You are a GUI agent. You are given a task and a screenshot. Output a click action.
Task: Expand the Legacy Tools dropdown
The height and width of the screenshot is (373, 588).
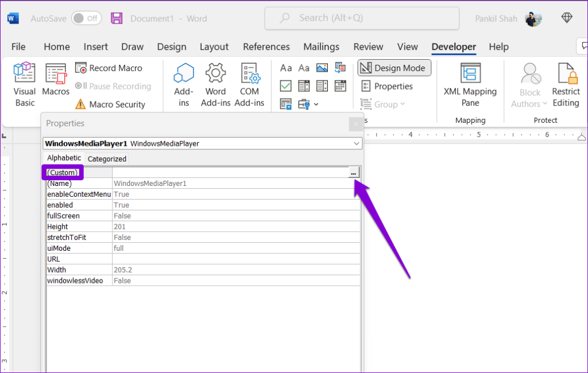click(316, 104)
